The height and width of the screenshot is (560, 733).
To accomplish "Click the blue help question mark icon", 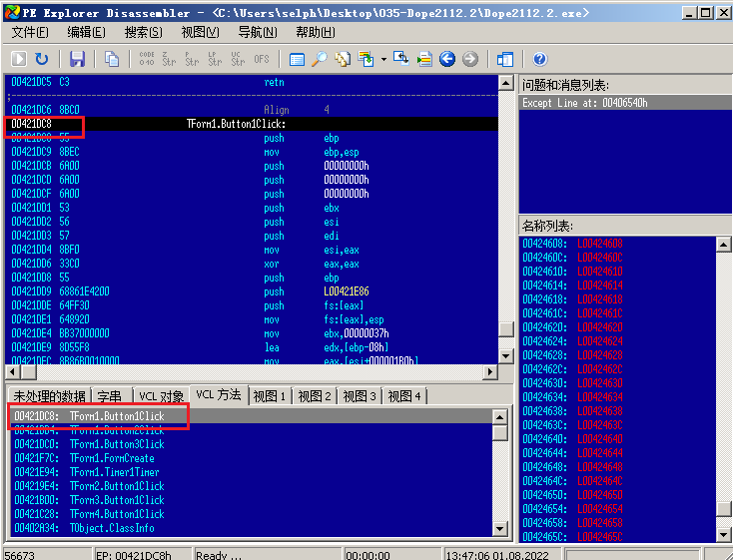I will coord(540,60).
